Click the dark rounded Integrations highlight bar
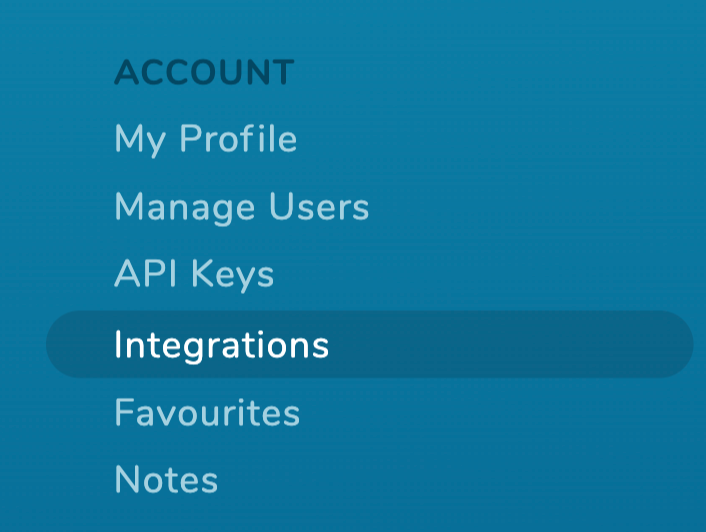 tap(370, 344)
